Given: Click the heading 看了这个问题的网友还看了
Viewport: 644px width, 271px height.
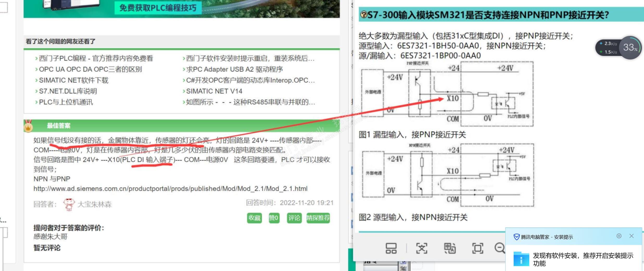Looking at the screenshot, I should pos(60,41).
